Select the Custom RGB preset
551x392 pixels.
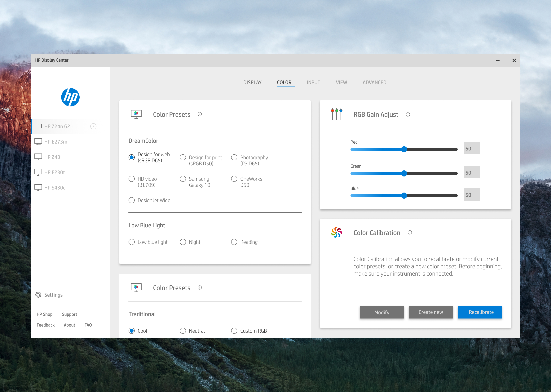pos(234,331)
